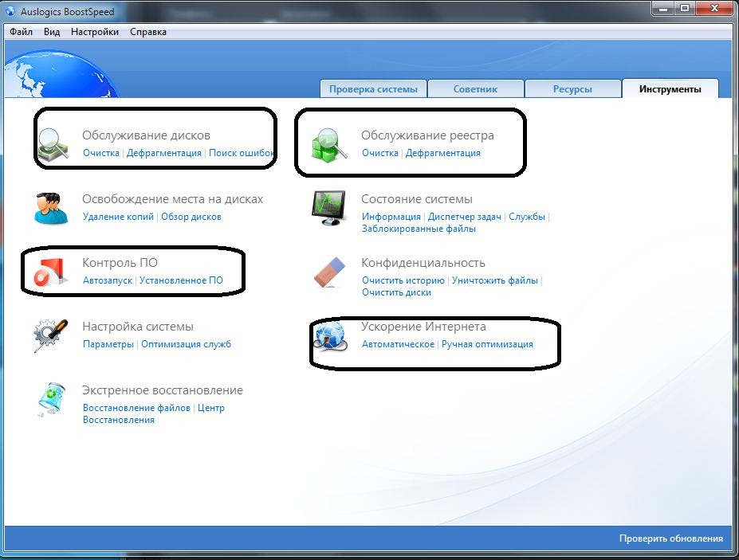Click the Конфиденциальность heading
The width and height of the screenshot is (739, 560).
coord(423,263)
